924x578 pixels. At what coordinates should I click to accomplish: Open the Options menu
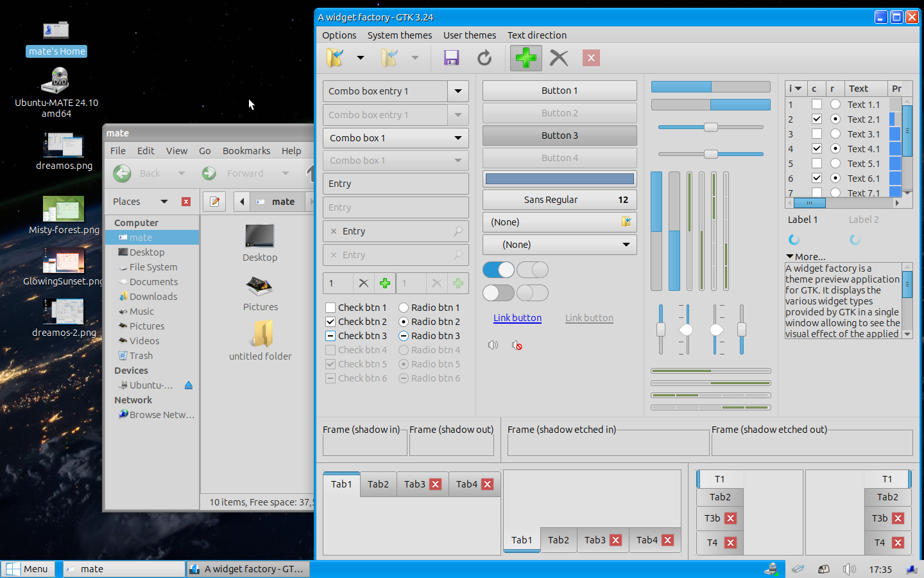(339, 35)
